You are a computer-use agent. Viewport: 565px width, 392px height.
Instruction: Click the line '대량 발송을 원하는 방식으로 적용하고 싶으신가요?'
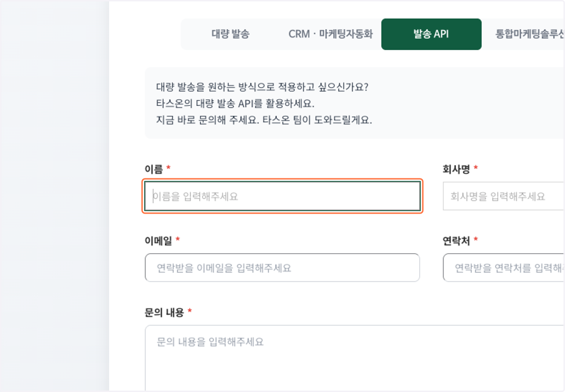pos(262,88)
